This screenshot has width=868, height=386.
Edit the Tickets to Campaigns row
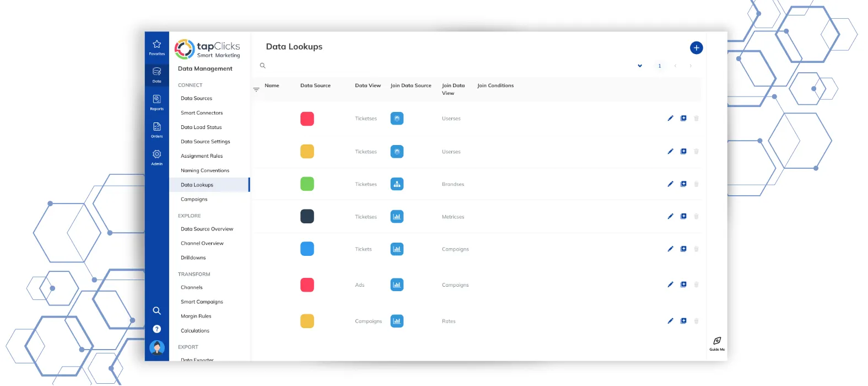(x=671, y=249)
